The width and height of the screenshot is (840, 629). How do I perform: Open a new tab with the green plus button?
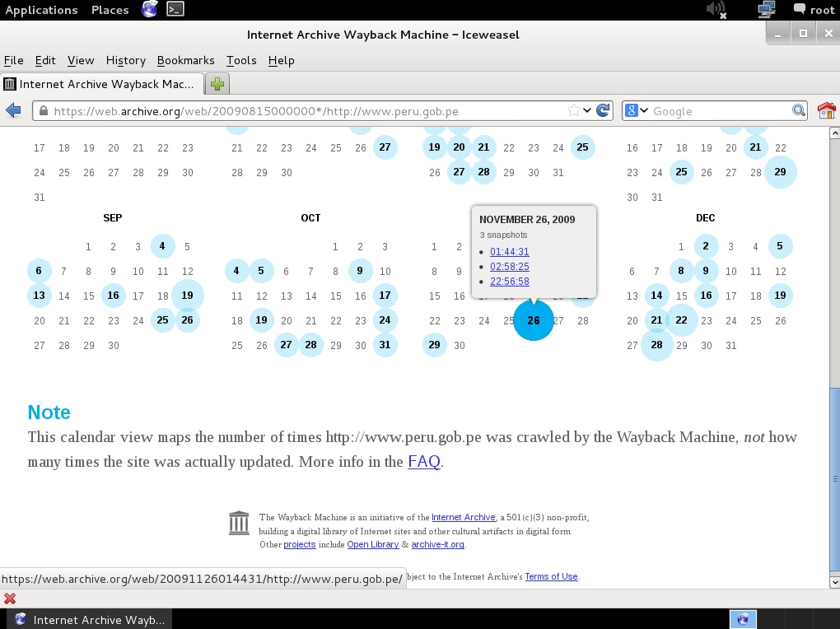pyautogui.click(x=217, y=84)
